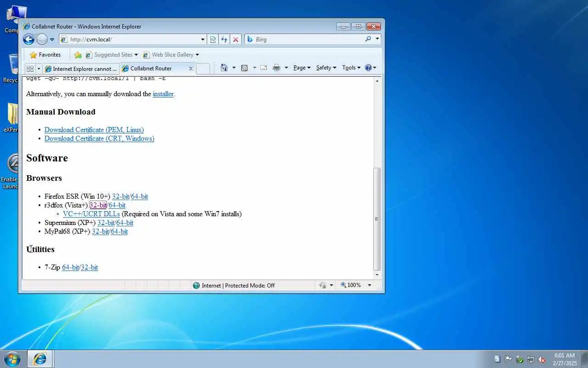Refresh the page with the Refresh icon
This screenshot has width=588, height=368.
tap(224, 40)
